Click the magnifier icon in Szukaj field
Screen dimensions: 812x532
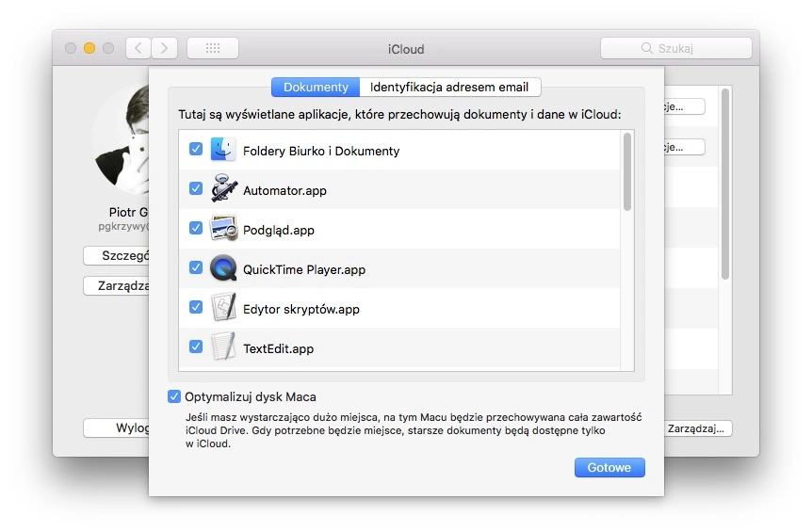(647, 48)
